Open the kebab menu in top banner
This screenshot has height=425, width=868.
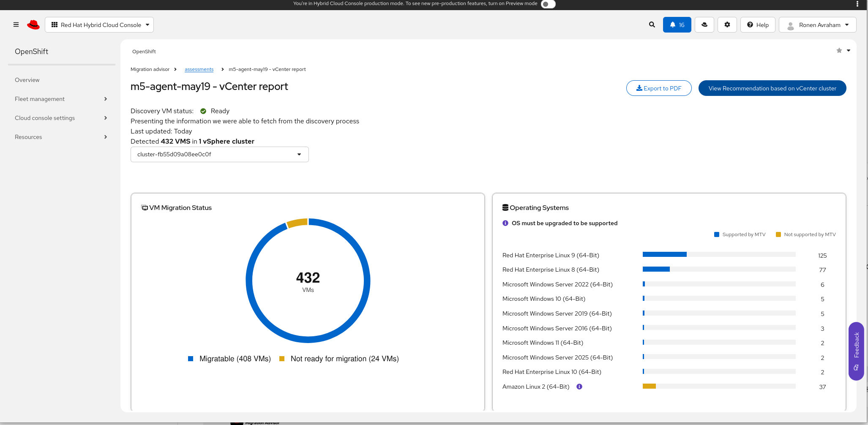(x=857, y=4)
